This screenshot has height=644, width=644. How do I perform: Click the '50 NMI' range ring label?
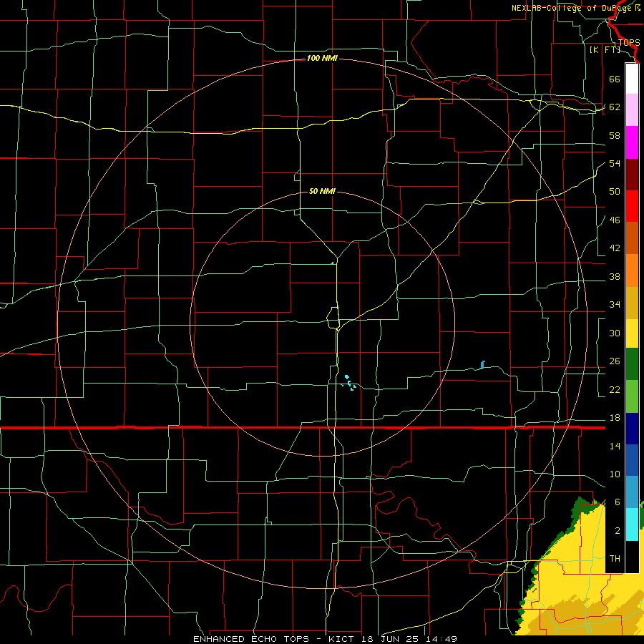click(x=322, y=191)
